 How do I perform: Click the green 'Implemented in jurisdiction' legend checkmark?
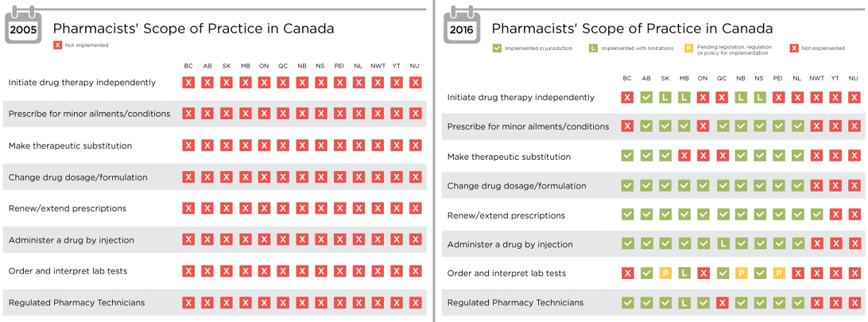(x=497, y=48)
